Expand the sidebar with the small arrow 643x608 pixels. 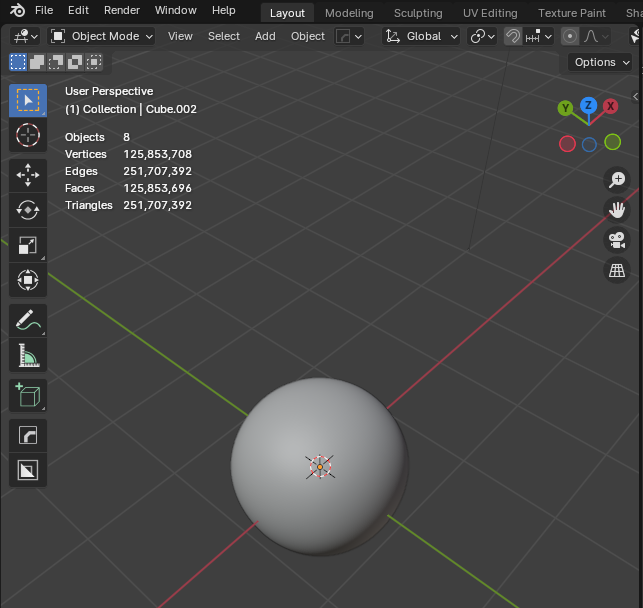[636, 96]
